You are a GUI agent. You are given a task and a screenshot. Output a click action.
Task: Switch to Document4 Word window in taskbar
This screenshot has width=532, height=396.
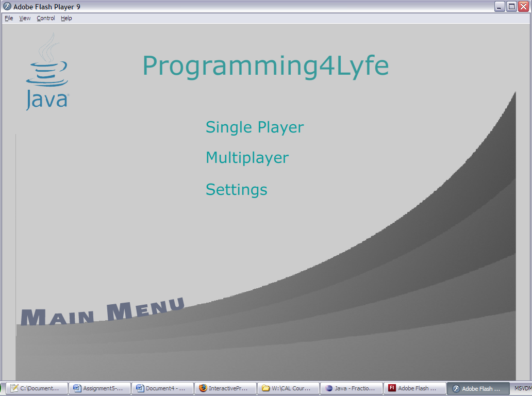click(x=162, y=388)
